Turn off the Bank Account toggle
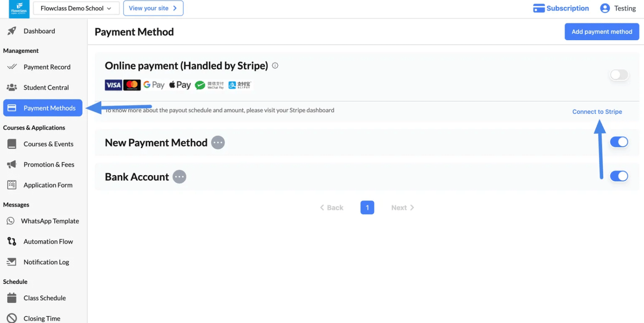644x323 pixels. coord(619,176)
